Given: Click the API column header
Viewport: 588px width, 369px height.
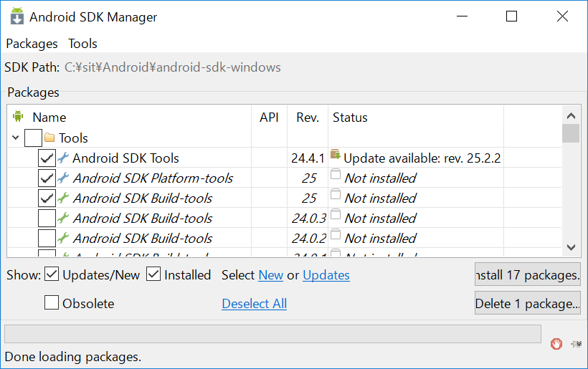Looking at the screenshot, I should pyautogui.click(x=269, y=118).
